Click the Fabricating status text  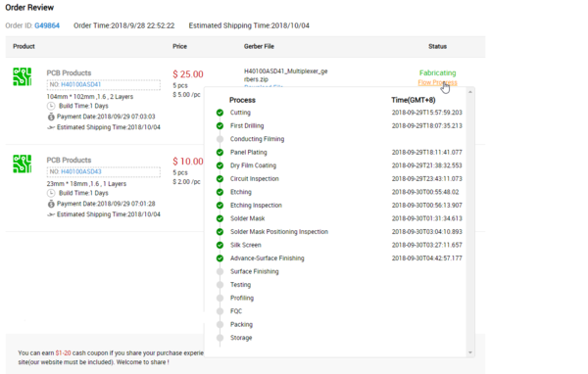(438, 72)
